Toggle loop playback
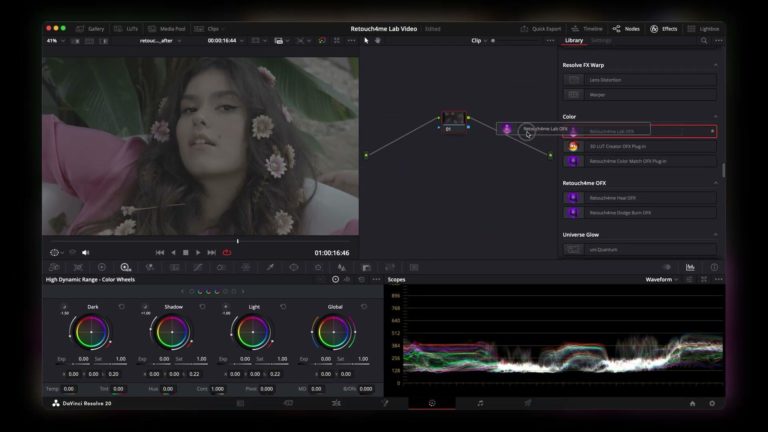The height and width of the screenshot is (432, 768). click(227, 253)
